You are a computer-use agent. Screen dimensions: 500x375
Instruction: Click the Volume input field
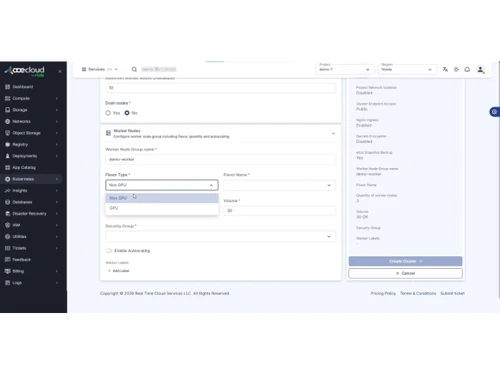[279, 211]
